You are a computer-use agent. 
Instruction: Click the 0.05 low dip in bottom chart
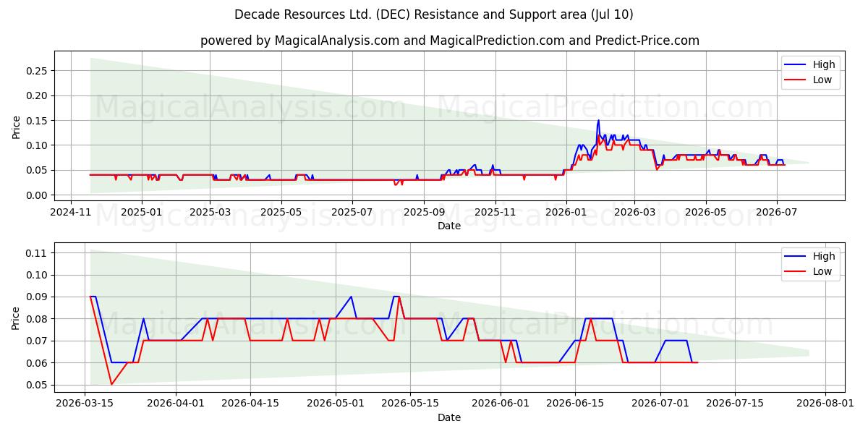111,384
